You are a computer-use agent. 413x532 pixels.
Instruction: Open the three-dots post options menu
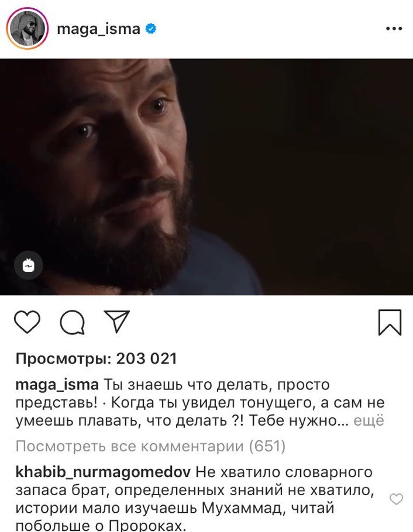(394, 29)
